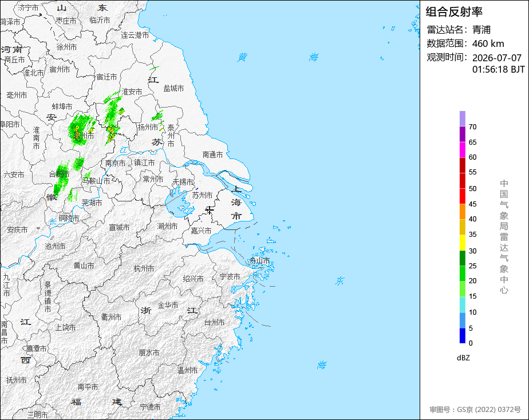The image size is (529, 420).
Task: Click the radar echo over 合肥市
Action: point(62,179)
